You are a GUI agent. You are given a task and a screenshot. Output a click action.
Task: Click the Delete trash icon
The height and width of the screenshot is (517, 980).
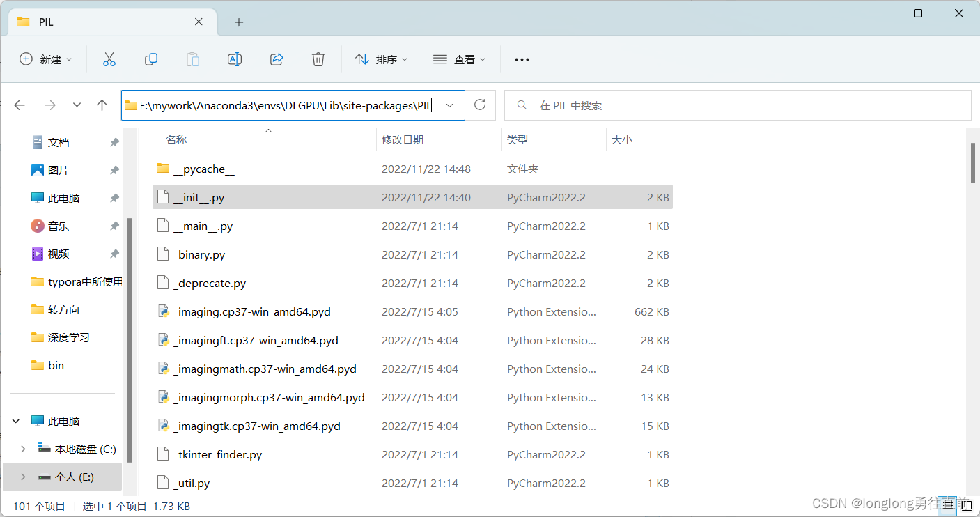click(x=318, y=59)
